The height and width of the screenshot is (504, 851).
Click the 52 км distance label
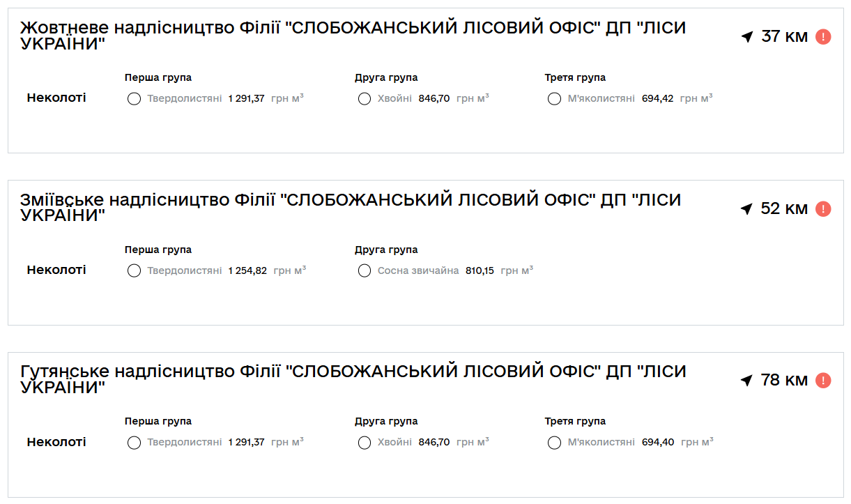pyautogui.click(x=784, y=208)
